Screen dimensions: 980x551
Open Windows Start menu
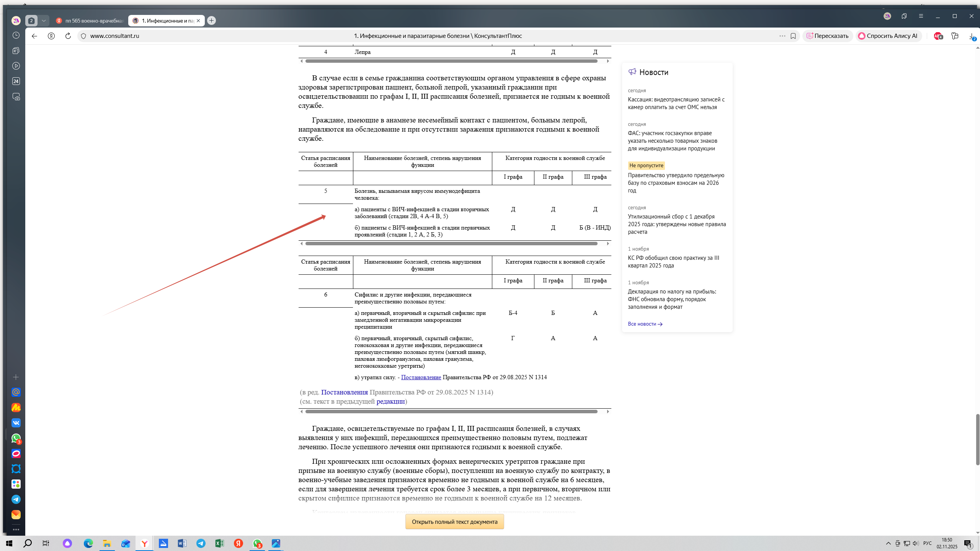coord(9,543)
